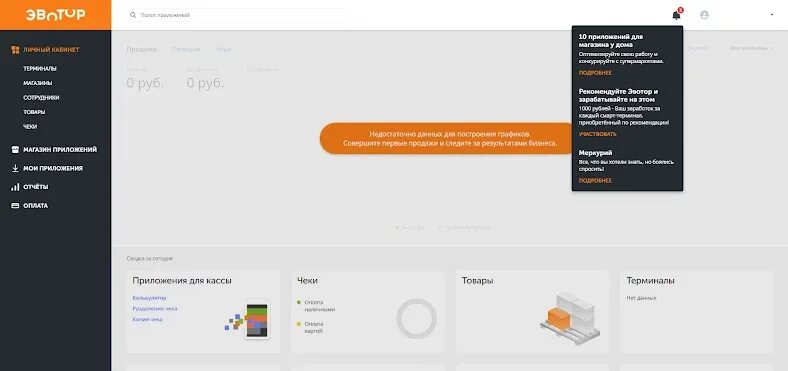The width and height of the screenshot is (788, 371).
Task: Click the Эвотор logo
Action: coord(55,15)
